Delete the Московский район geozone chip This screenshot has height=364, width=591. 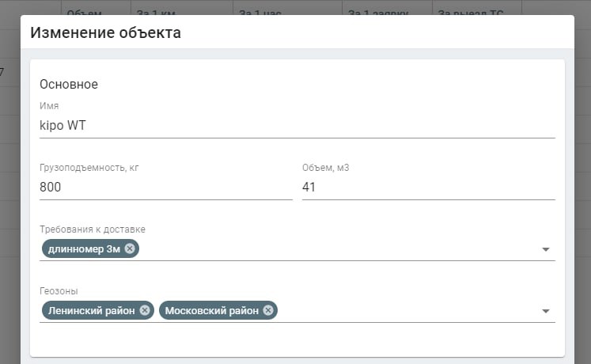coord(268,310)
